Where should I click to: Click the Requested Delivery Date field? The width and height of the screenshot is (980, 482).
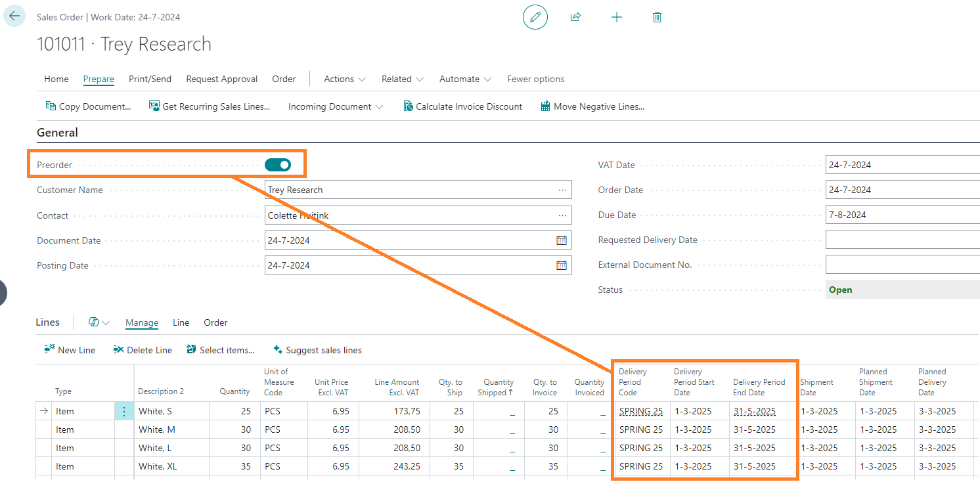click(x=902, y=240)
